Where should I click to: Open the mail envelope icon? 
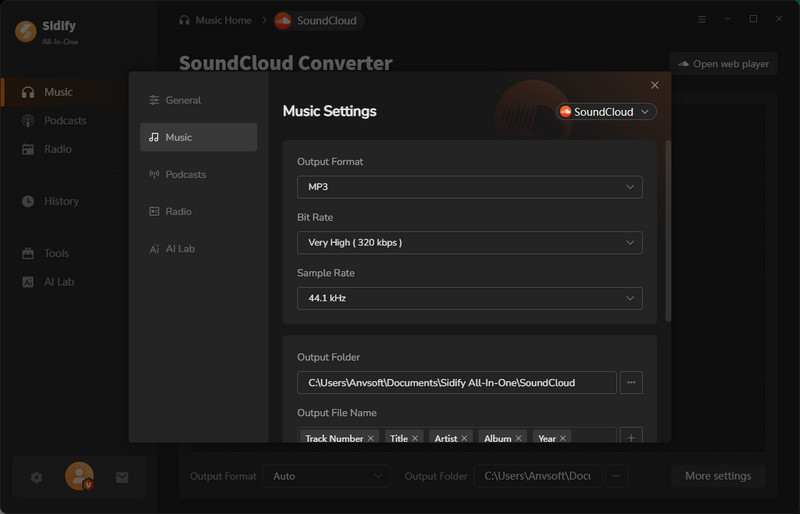122,477
